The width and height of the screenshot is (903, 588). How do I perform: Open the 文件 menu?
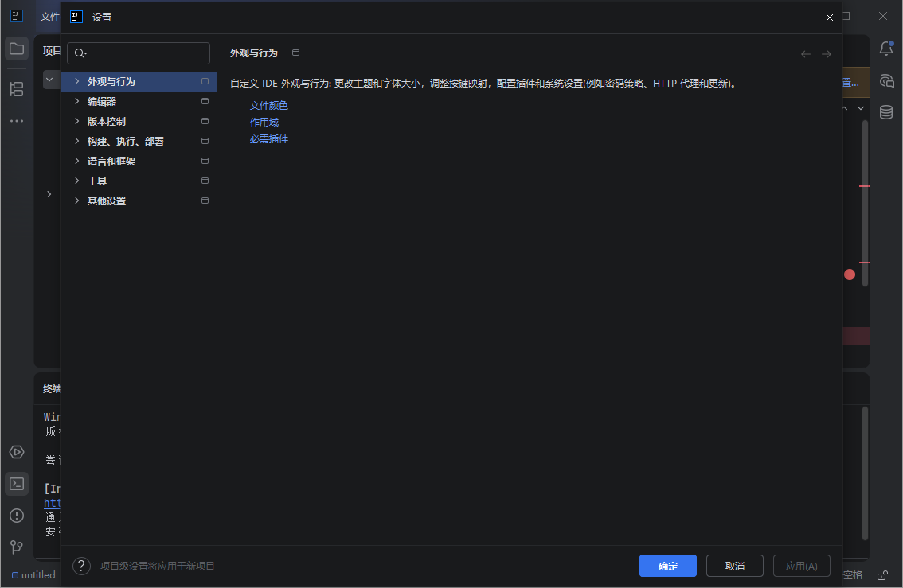pyautogui.click(x=49, y=16)
